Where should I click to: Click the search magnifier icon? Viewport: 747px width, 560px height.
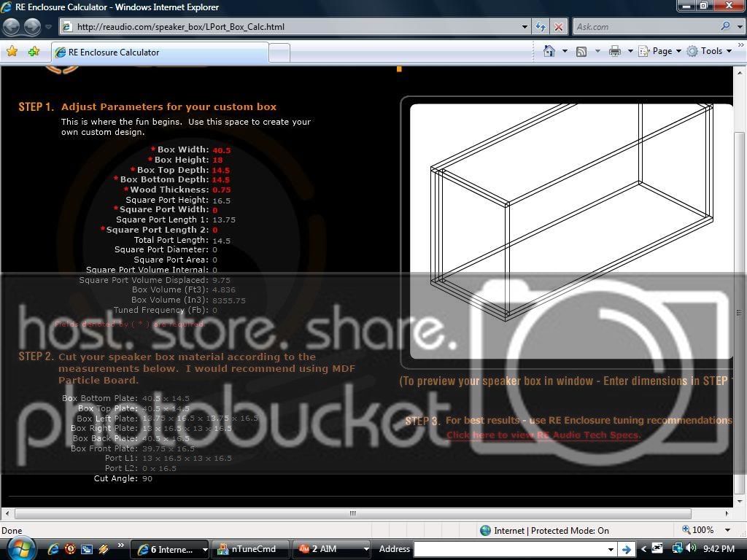(725, 26)
